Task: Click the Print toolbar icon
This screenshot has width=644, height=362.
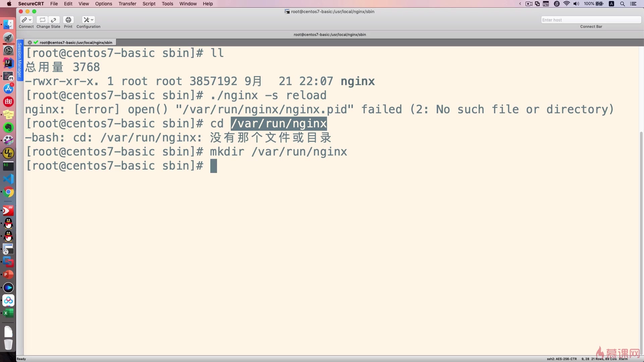Action: (68, 20)
